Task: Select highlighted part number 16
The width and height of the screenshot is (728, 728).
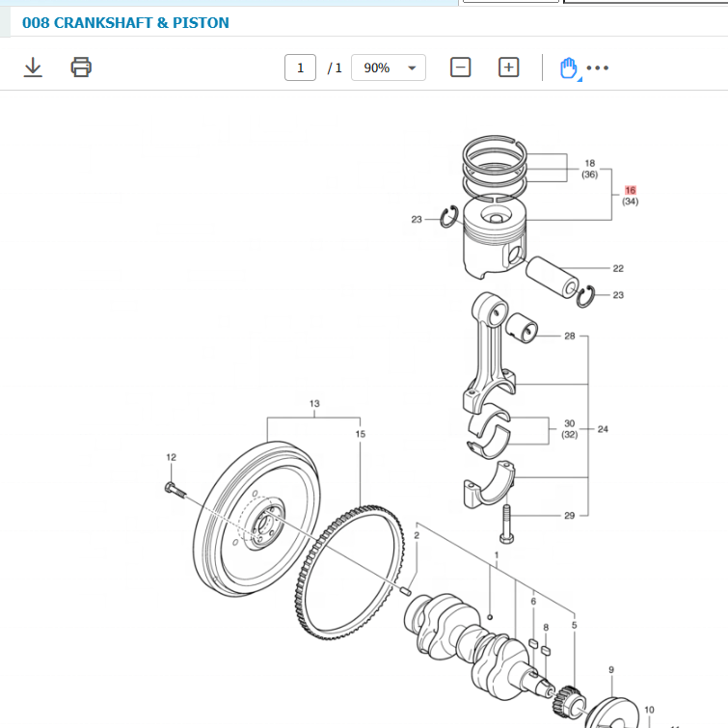Action: click(630, 190)
